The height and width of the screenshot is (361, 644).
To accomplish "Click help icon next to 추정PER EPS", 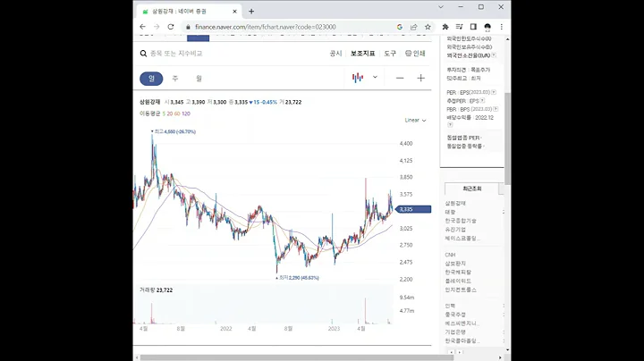I will [x=482, y=100].
